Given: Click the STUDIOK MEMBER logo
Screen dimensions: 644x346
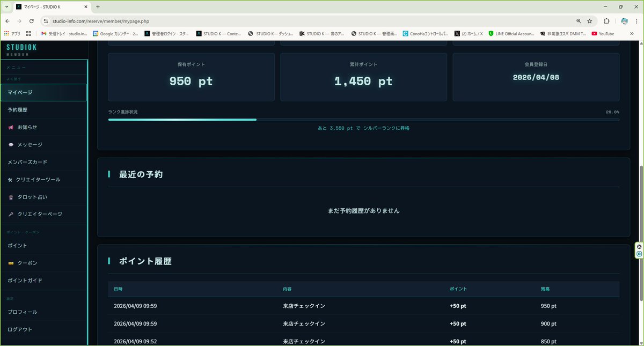Looking at the screenshot, I should pos(21,49).
